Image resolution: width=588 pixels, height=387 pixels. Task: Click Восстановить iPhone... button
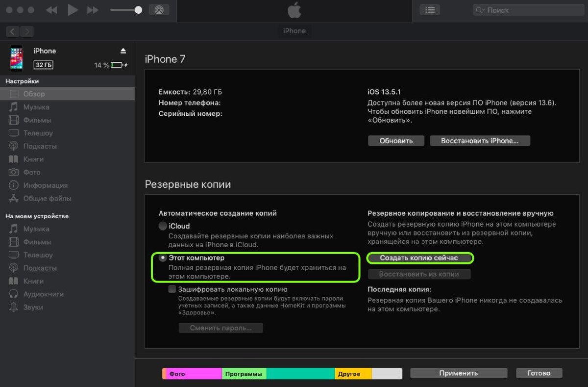pyautogui.click(x=480, y=141)
